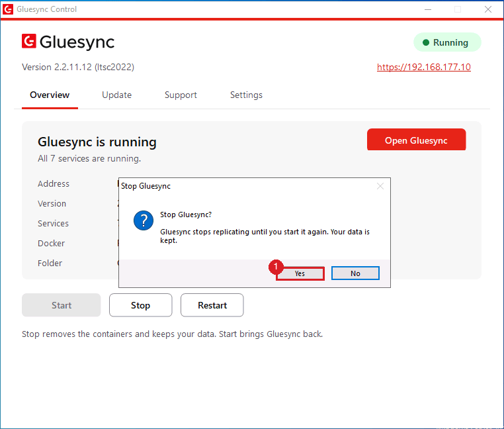The image size is (504, 429).
Task: Switch to the Overview tab
Action: tap(50, 95)
